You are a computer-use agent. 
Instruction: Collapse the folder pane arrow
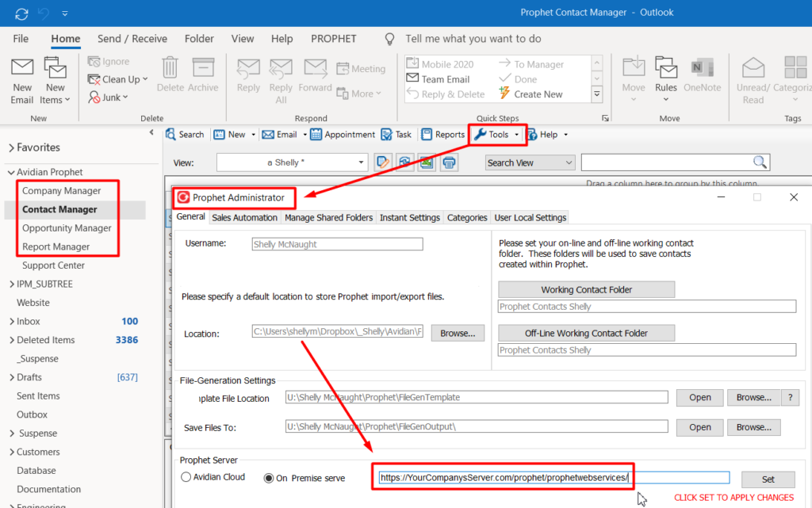(151, 132)
